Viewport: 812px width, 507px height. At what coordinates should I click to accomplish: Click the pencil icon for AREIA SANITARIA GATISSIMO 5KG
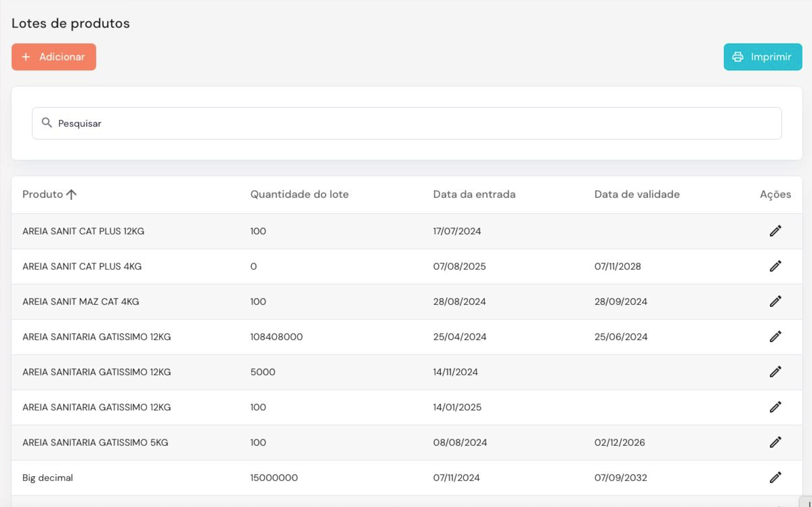tap(775, 443)
